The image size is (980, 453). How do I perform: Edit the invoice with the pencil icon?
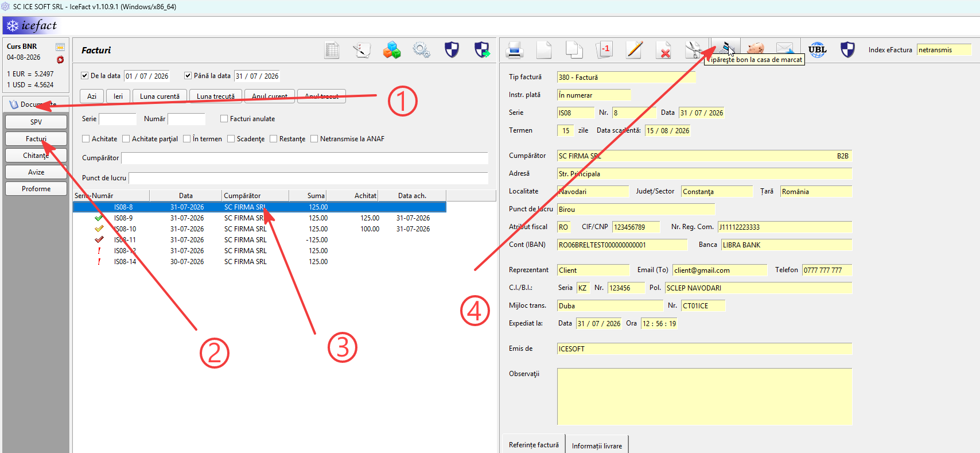point(634,50)
